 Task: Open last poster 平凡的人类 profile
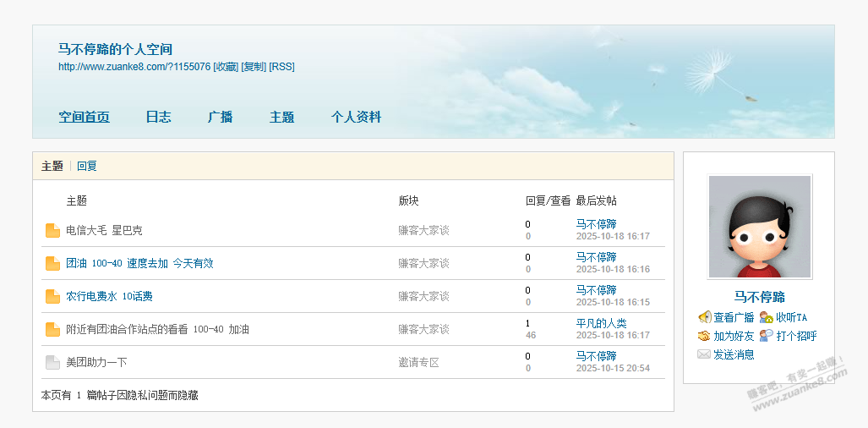[601, 323]
